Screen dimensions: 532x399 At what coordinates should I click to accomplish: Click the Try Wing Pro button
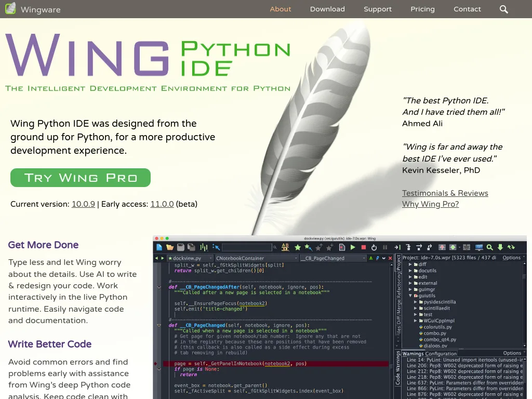80,177
